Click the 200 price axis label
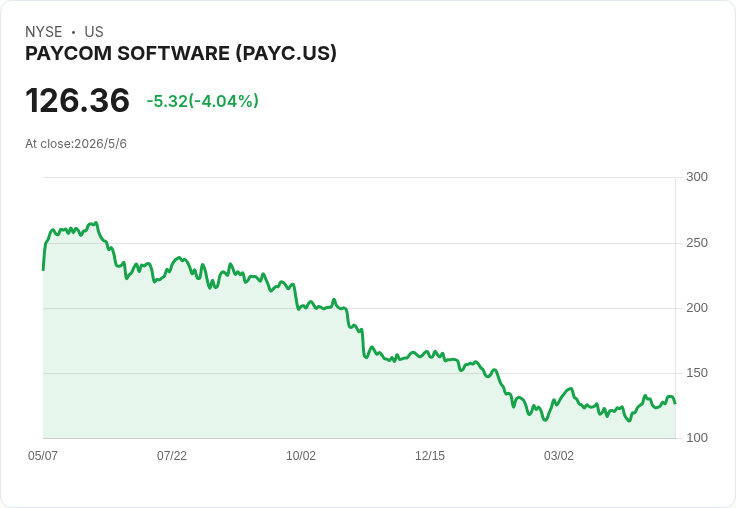Viewport: 736px width, 508px height. click(x=697, y=308)
